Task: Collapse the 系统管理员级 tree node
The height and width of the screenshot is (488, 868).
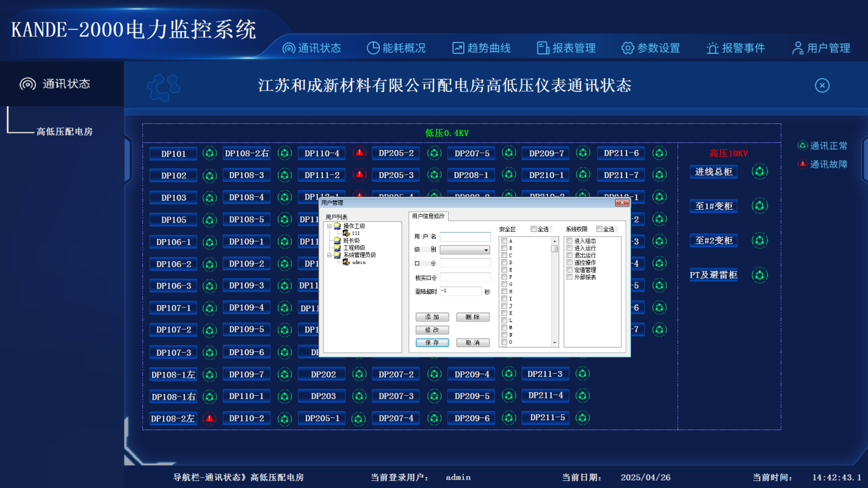Action: coord(329,255)
